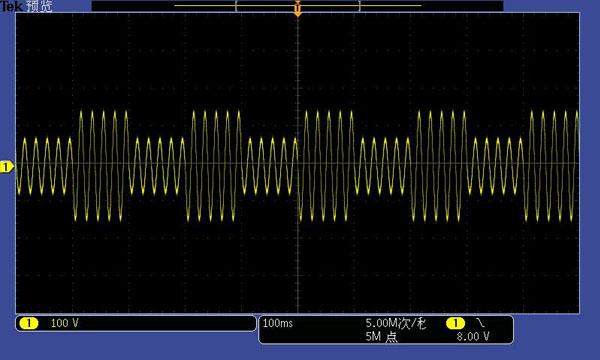This screenshot has height=360, width=600.
Task: Click the Tek logo in the corner
Action: [x=11, y=5]
